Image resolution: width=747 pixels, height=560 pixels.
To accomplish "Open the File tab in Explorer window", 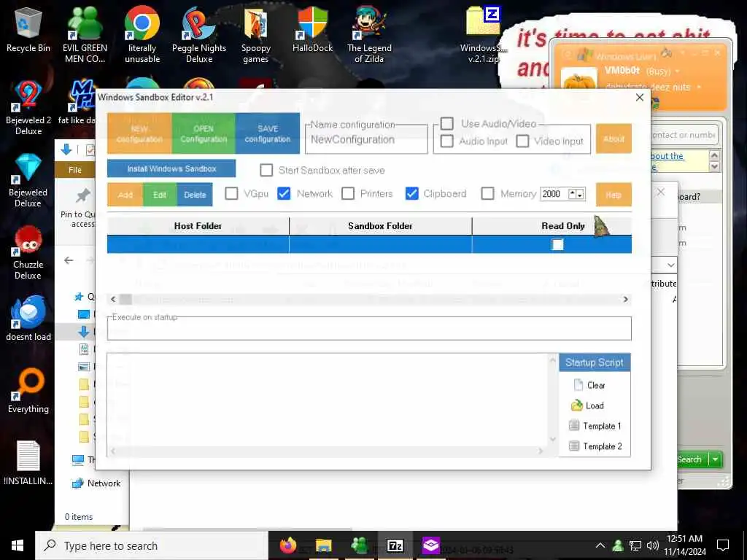I will [x=75, y=169].
